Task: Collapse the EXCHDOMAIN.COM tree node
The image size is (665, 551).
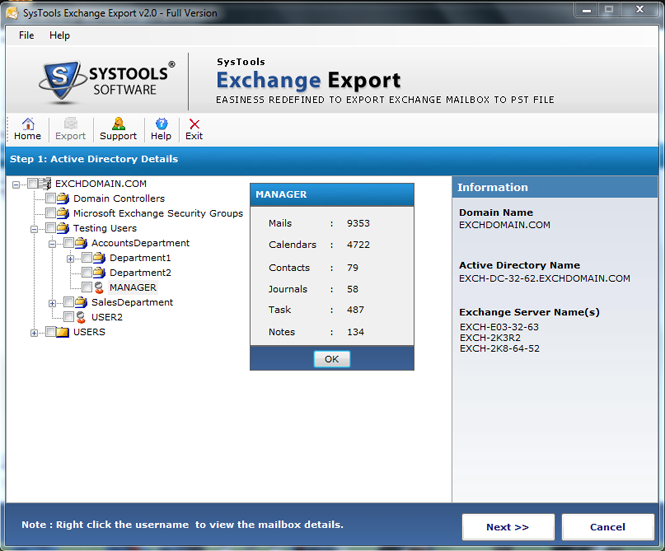Action: click(x=16, y=185)
